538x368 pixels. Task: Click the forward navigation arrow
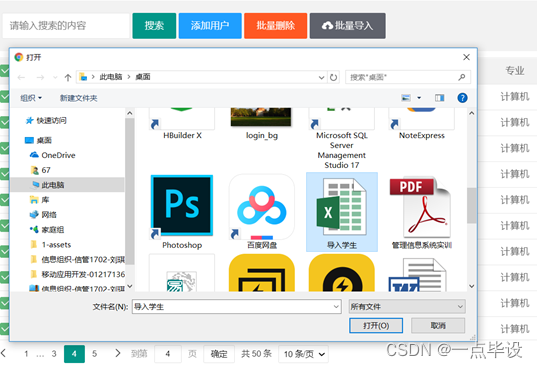tap(40, 78)
